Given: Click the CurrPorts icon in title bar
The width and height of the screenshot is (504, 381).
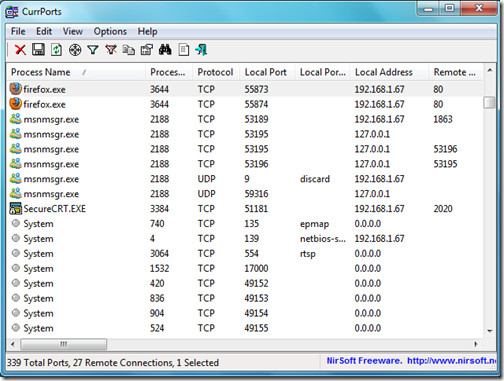Looking at the screenshot, I should pyautogui.click(x=12, y=12).
